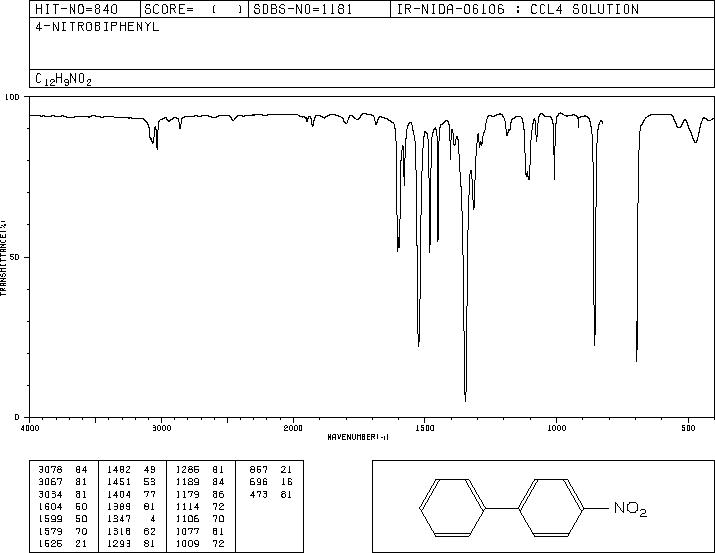Viewport: 715px width, 553px height.
Task: Click peak table value 1293
Action: 119,544
